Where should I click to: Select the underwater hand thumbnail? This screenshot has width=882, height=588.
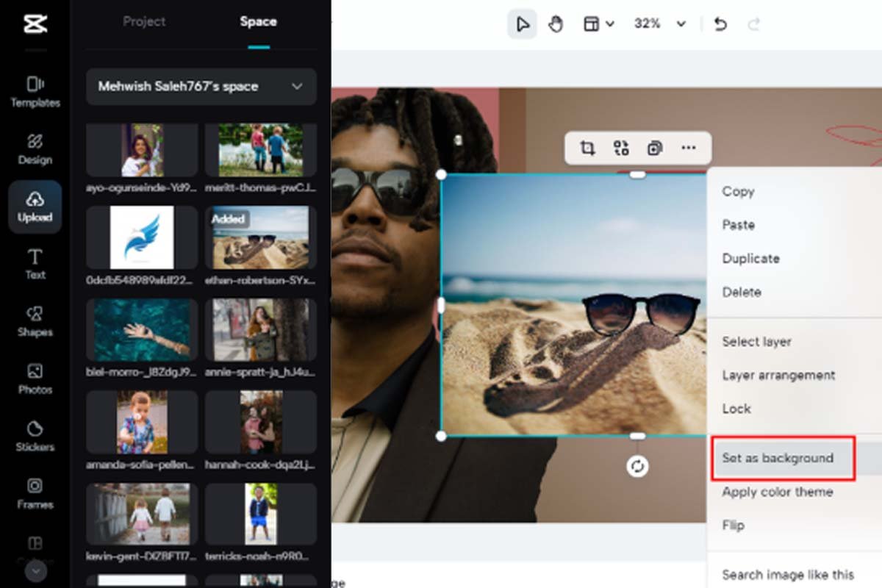point(142,330)
